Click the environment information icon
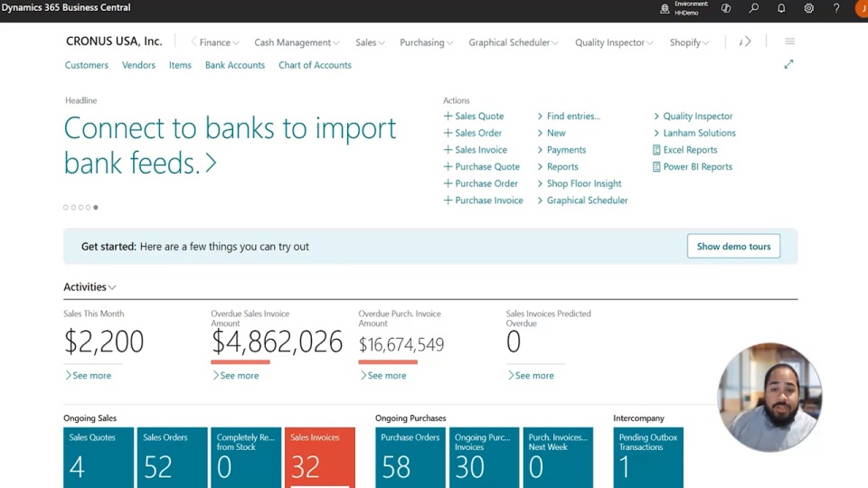 665,8
